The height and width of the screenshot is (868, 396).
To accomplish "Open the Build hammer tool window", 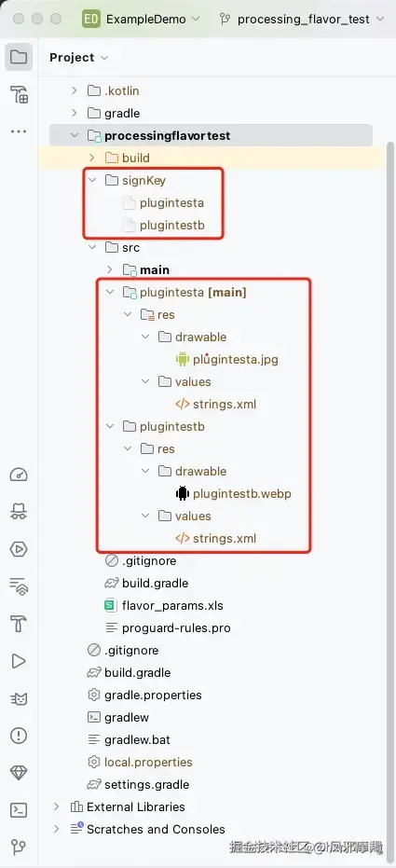I will tap(19, 624).
